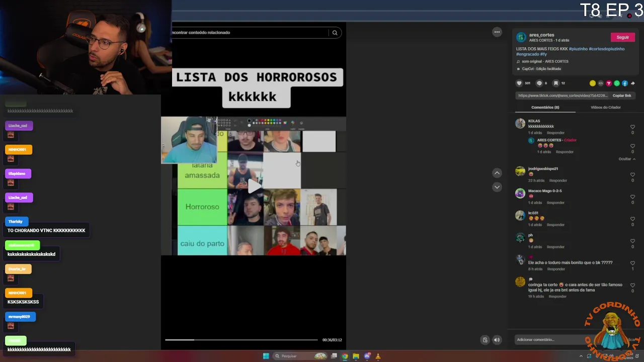
Task: Open KOLAS's commenter avatar
Action: [x=520, y=124]
